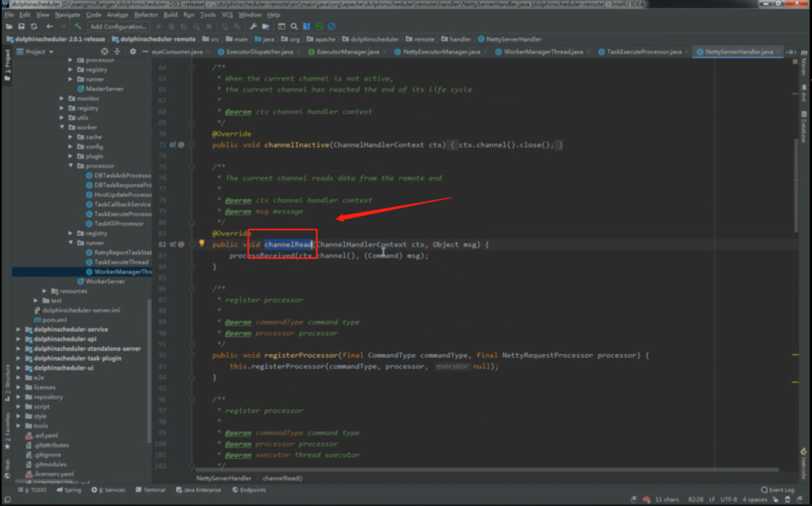Toggle fold marker at line 64 comment
The image size is (812, 506).
192,68
